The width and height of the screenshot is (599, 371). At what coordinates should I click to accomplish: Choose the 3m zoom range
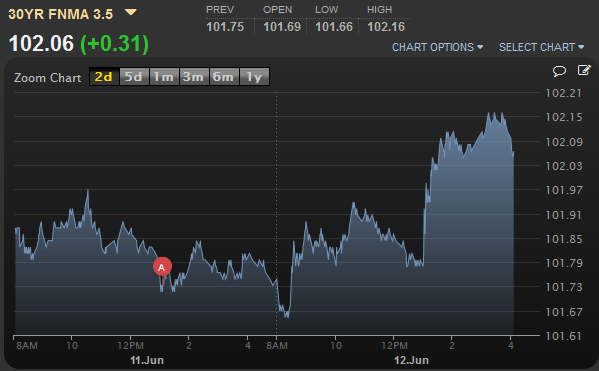[x=194, y=77]
